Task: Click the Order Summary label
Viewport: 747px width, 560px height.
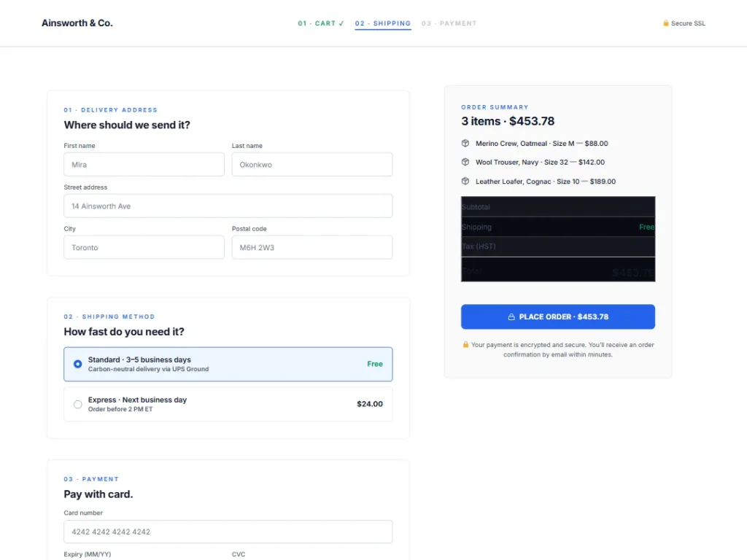Action: pyautogui.click(x=495, y=107)
